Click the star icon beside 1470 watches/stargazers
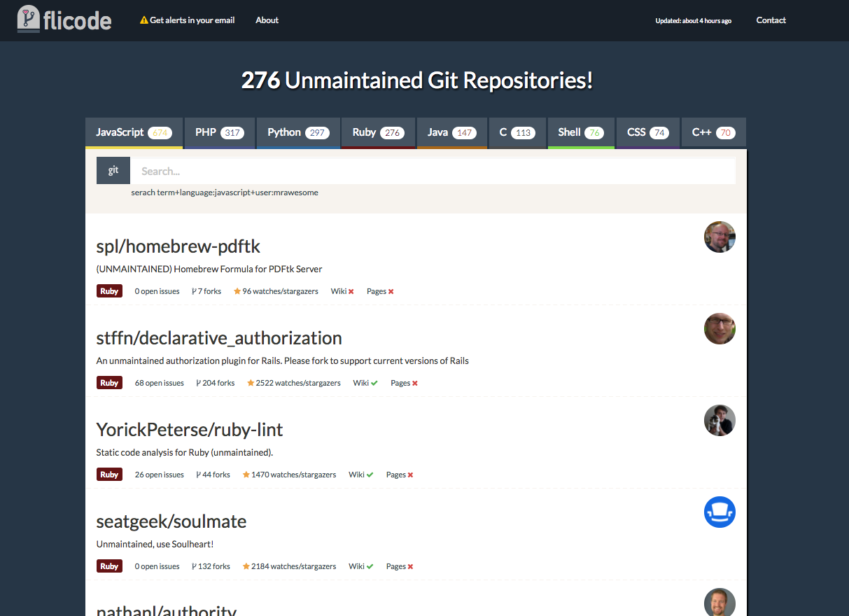Image resolution: width=849 pixels, height=616 pixels. point(246,475)
